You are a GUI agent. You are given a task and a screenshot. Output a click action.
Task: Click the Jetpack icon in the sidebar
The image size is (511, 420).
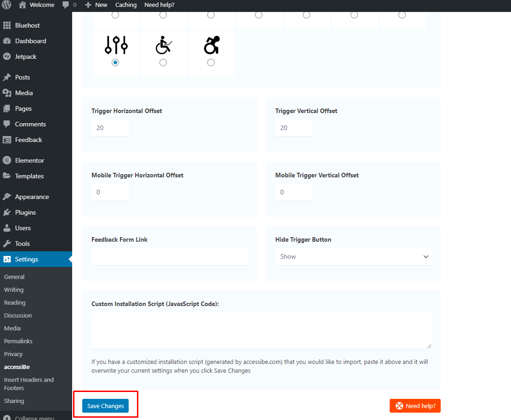pyautogui.click(x=7, y=57)
